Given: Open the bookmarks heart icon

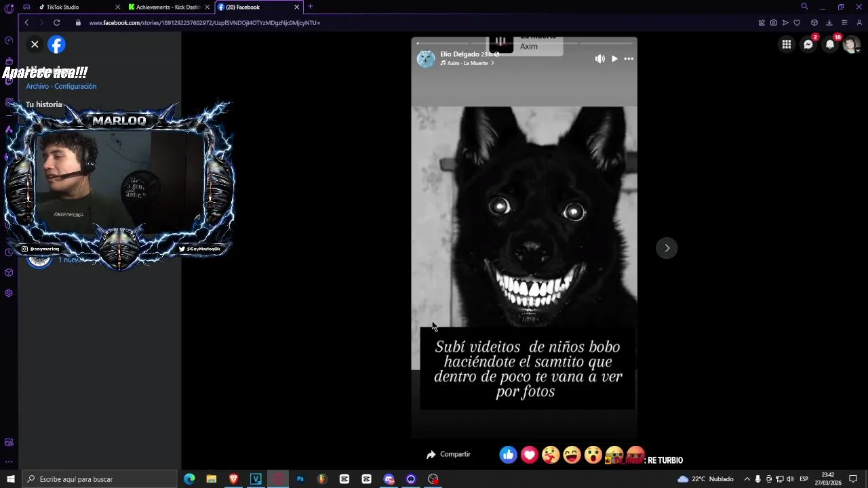Looking at the screenshot, I should tap(797, 22).
